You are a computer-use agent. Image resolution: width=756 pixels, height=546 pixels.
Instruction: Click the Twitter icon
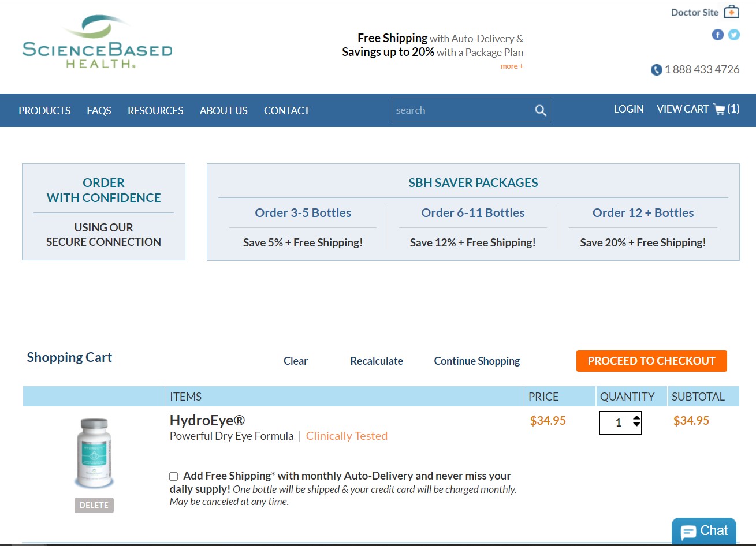click(x=733, y=35)
